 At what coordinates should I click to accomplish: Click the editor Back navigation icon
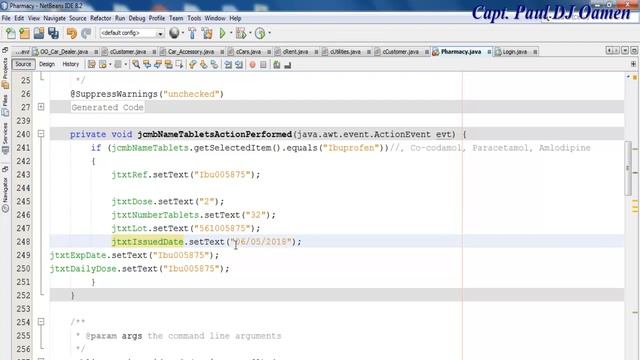[x=102, y=64]
